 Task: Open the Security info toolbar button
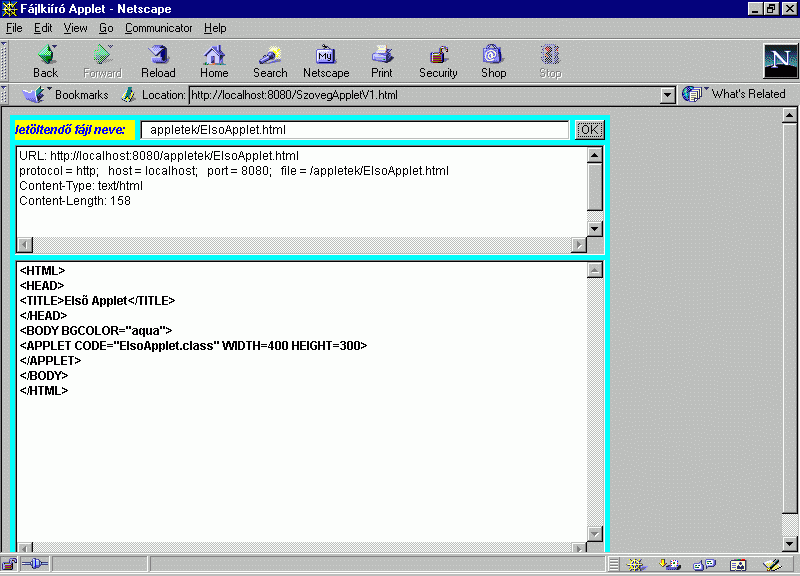(438, 61)
